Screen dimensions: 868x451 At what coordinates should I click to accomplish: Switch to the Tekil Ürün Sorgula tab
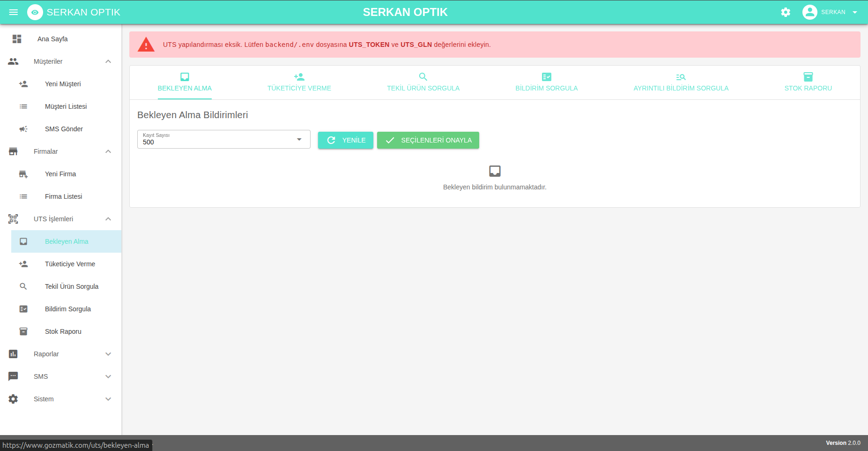(423, 83)
